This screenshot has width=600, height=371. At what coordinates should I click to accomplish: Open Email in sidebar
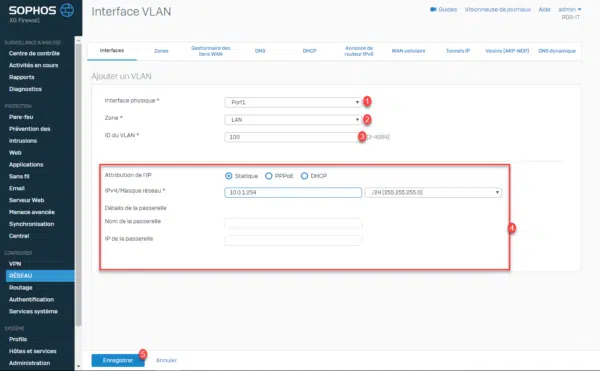(x=17, y=188)
